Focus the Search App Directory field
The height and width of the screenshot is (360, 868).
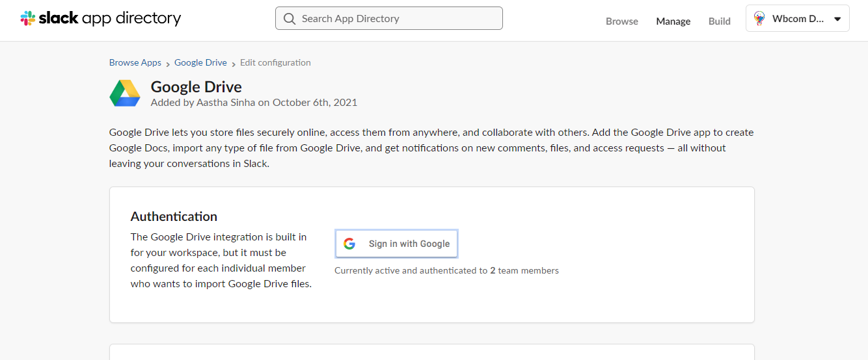[397, 19]
